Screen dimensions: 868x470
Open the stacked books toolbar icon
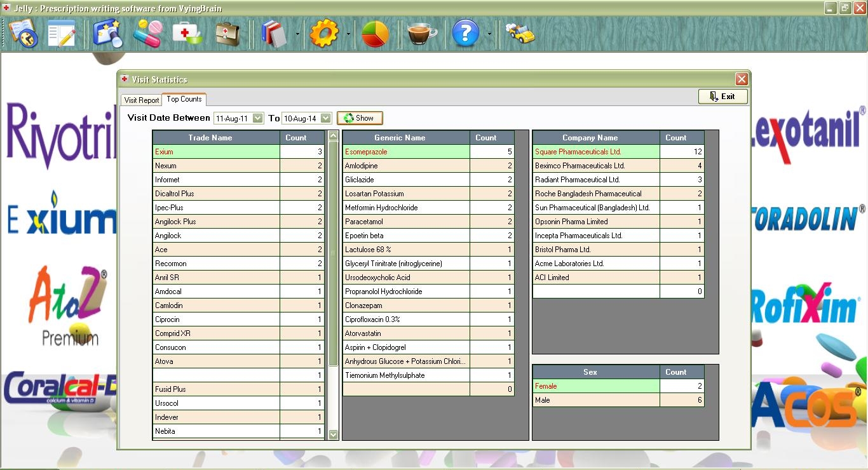(x=275, y=33)
